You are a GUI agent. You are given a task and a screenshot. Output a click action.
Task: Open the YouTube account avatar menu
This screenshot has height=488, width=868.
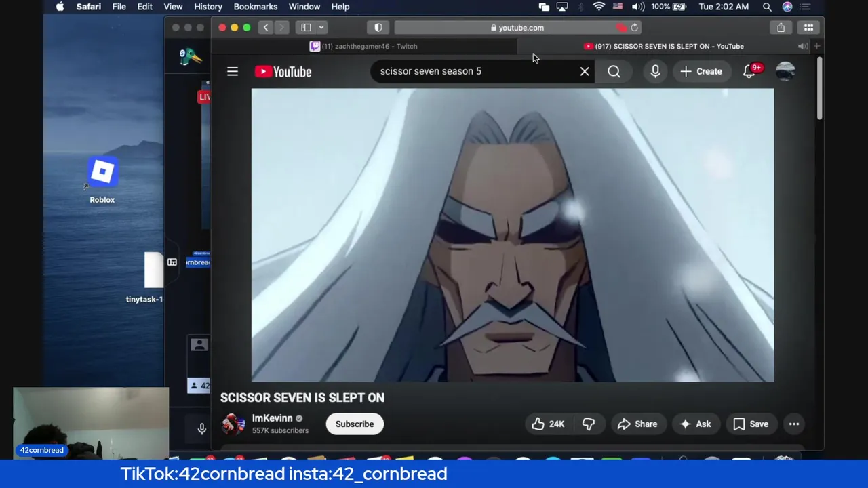click(x=785, y=71)
